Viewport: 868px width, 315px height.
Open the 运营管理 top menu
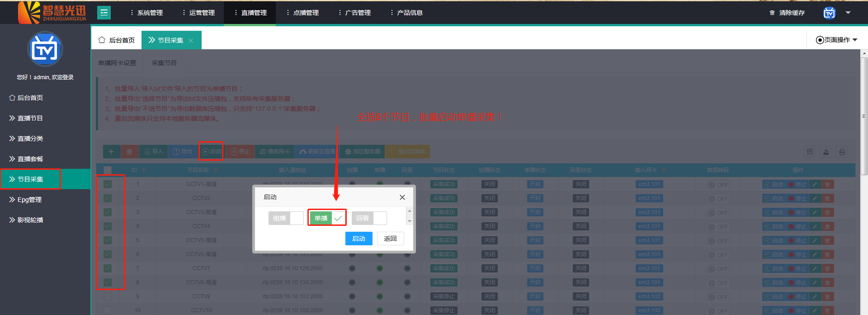click(x=199, y=13)
